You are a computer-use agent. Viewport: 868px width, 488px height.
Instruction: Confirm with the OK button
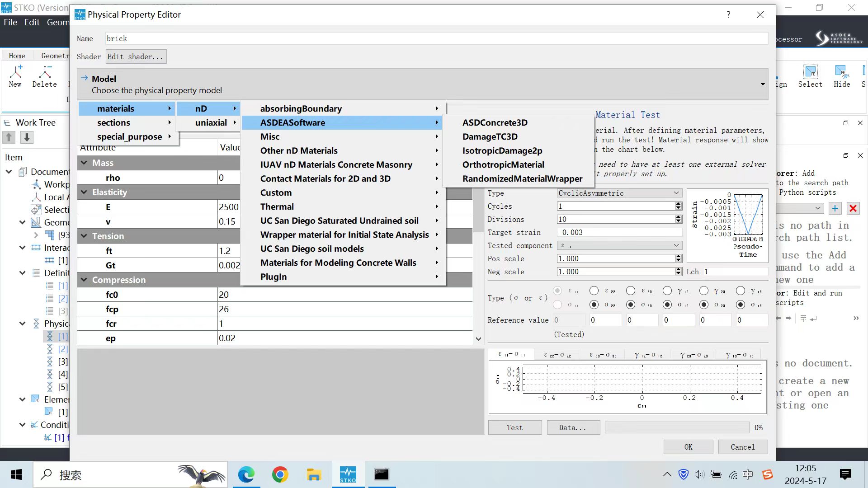(688, 447)
